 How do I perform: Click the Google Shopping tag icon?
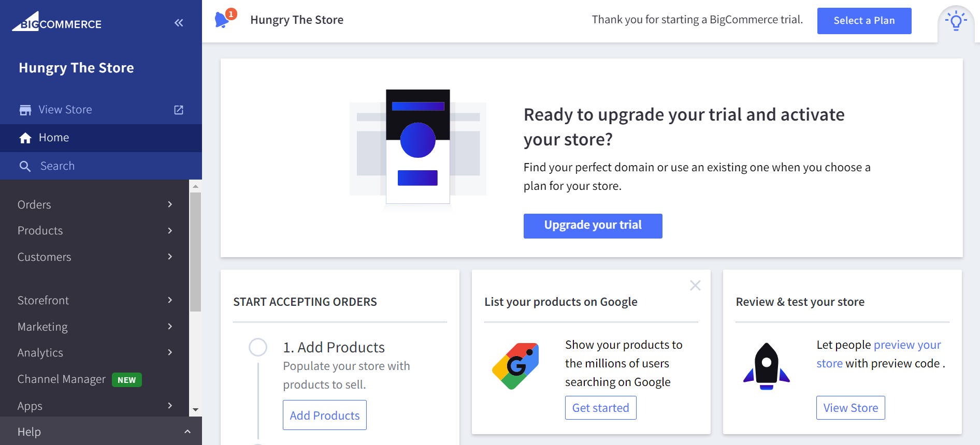pyautogui.click(x=515, y=366)
